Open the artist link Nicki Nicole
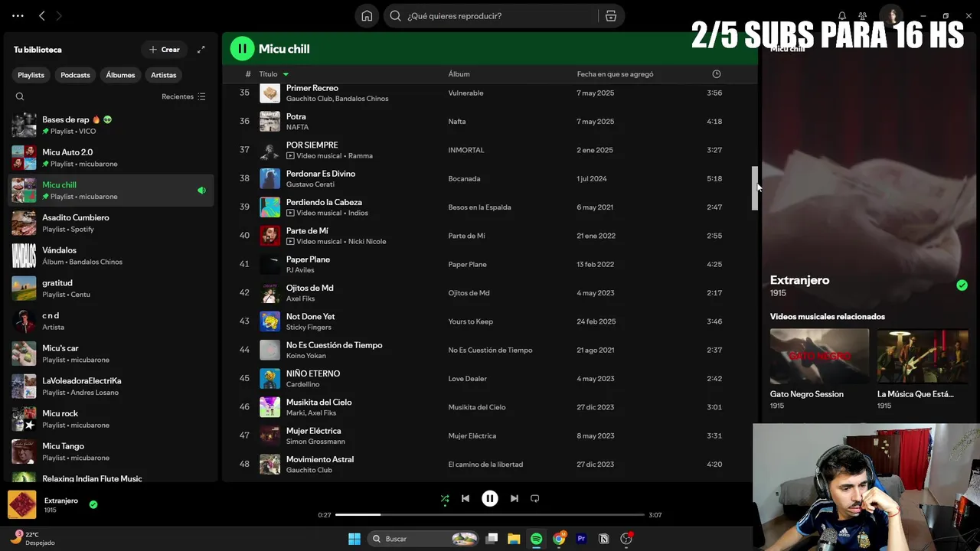 tap(367, 242)
